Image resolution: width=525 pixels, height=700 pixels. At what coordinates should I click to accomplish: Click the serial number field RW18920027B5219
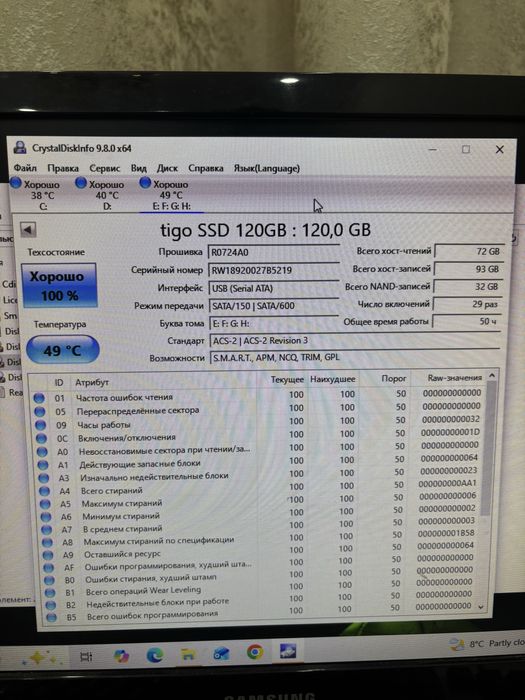[x=274, y=270]
